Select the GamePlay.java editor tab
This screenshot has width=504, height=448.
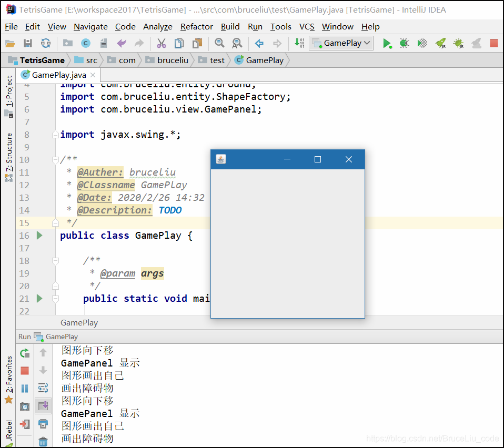[58, 75]
